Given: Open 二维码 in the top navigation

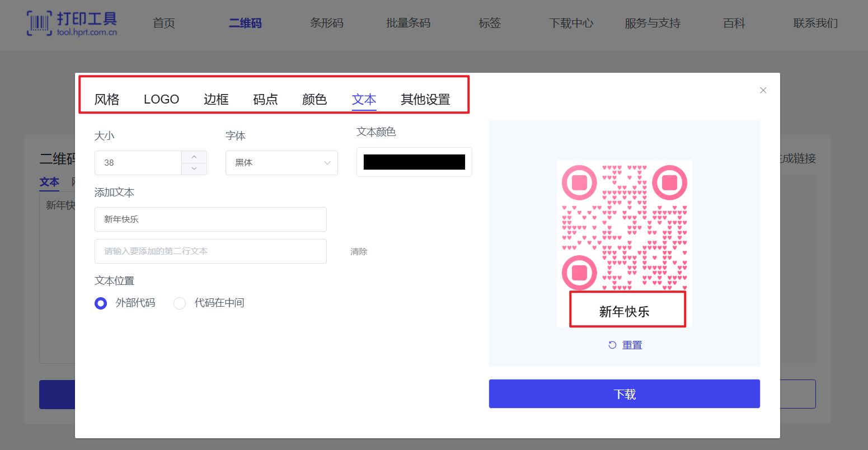Looking at the screenshot, I should [245, 23].
